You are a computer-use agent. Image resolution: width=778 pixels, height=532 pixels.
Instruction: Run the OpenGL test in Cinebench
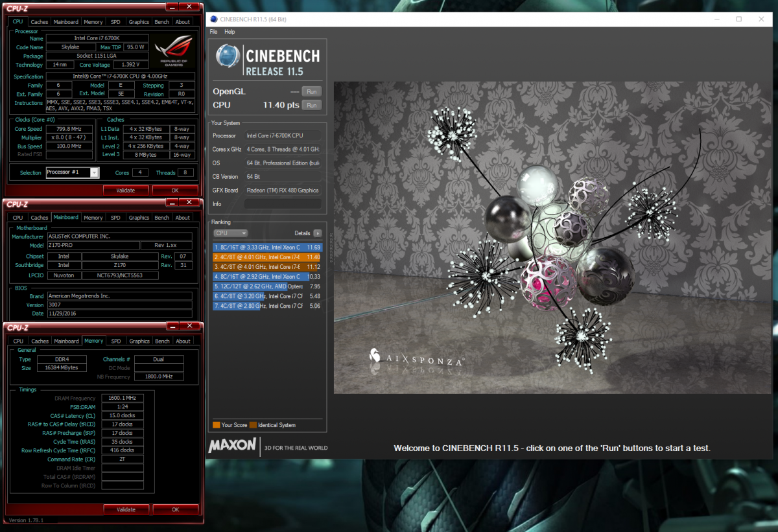pos(311,91)
